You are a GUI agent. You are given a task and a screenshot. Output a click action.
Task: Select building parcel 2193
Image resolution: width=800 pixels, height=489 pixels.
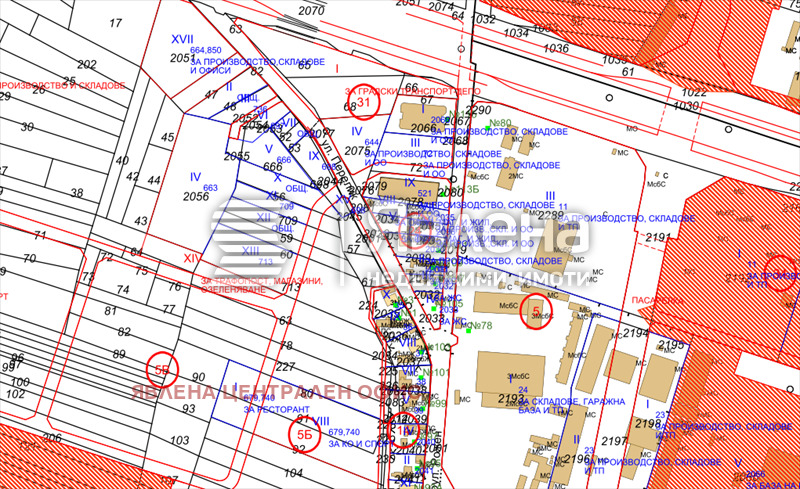pos(511,398)
